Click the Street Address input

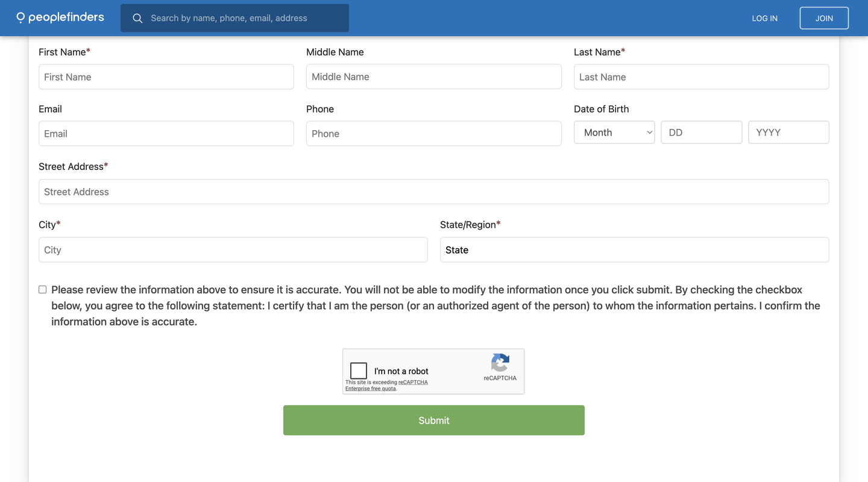click(434, 192)
